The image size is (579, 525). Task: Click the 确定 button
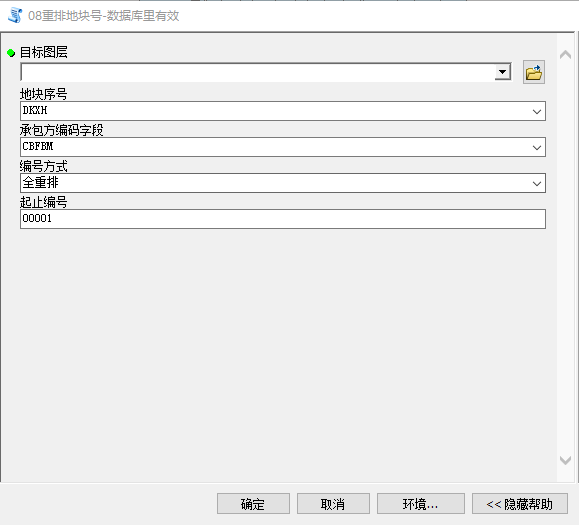point(253,504)
